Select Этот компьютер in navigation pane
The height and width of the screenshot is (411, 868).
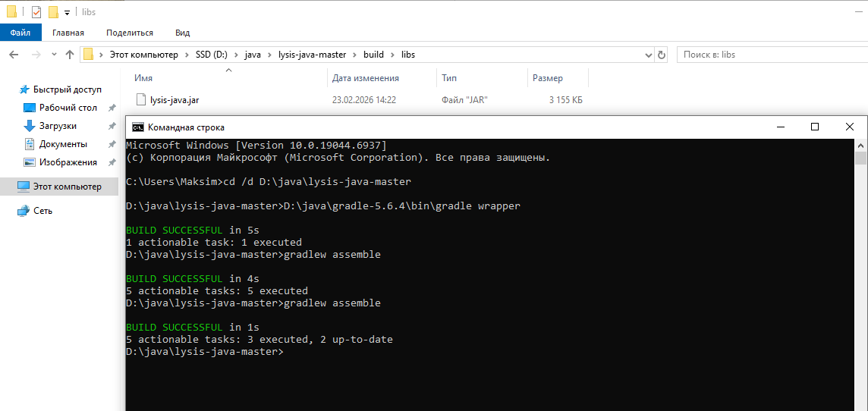coord(67,187)
